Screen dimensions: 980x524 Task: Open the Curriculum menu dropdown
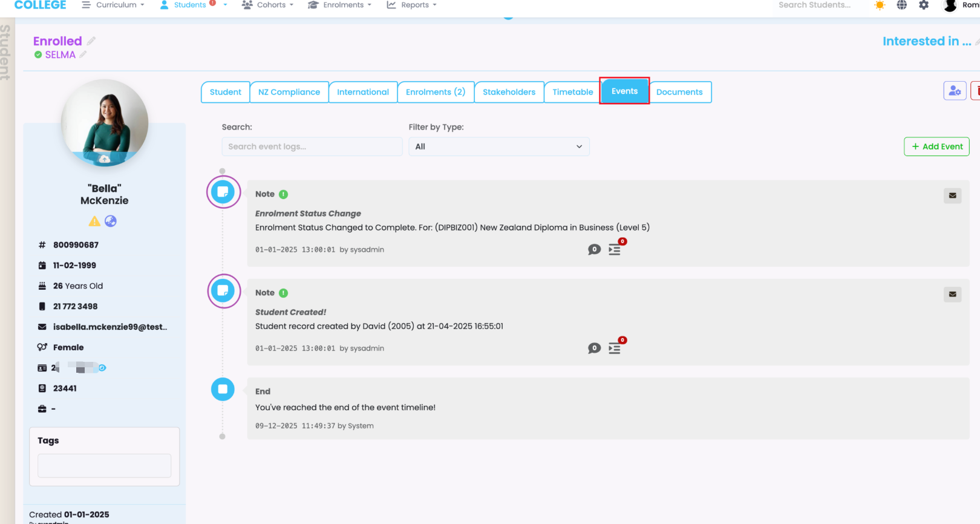click(x=114, y=5)
